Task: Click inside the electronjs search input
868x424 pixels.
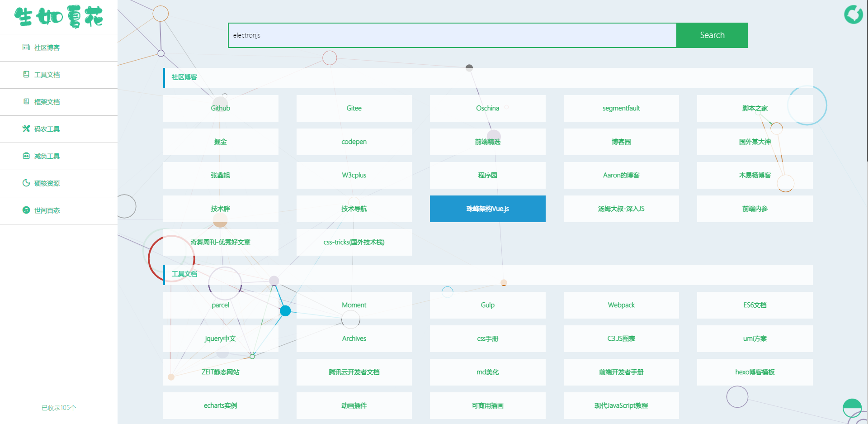Action: click(452, 35)
